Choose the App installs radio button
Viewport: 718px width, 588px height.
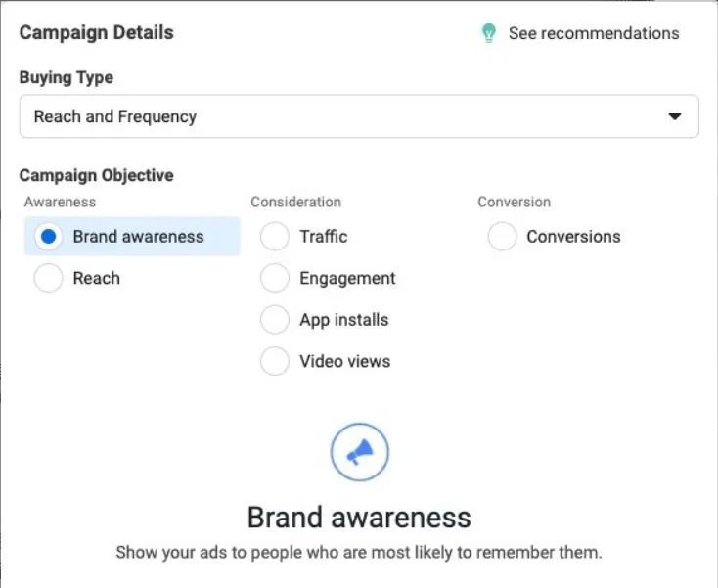click(275, 320)
